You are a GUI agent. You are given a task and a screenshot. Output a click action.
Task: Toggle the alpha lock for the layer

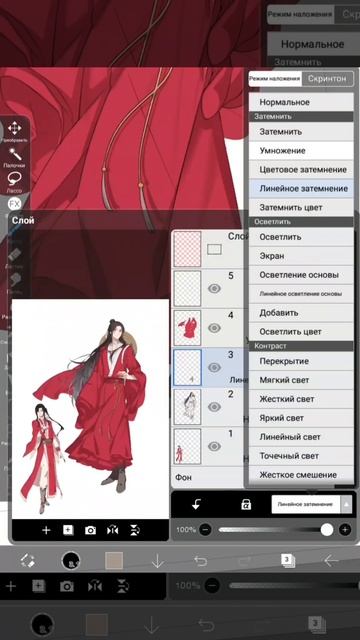pyautogui.click(x=246, y=505)
